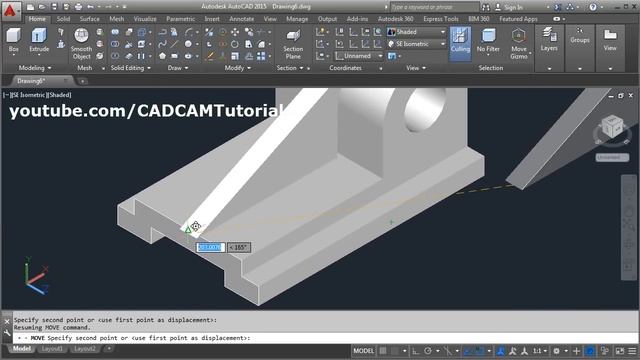Switch to the Layout1 tab

(52, 349)
